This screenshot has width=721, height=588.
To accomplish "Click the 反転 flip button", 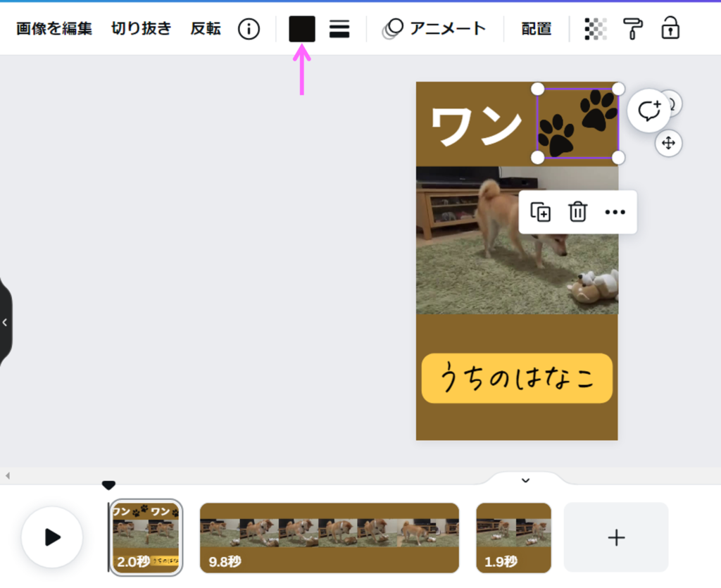I will pyautogui.click(x=206, y=29).
